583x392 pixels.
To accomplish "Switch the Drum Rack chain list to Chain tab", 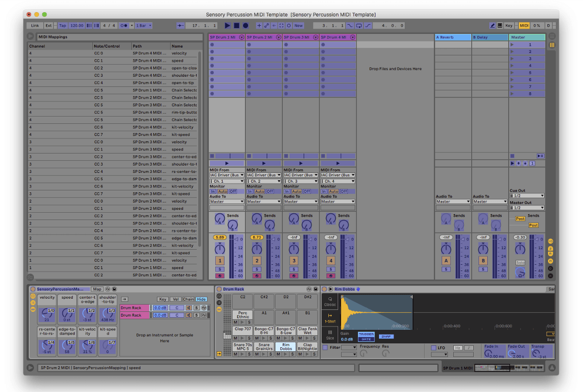I will pos(188,299).
